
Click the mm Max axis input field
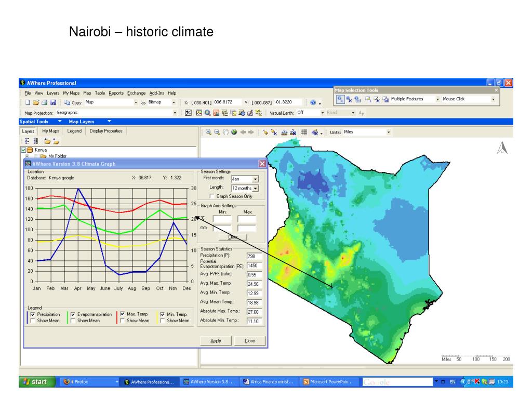point(247,228)
